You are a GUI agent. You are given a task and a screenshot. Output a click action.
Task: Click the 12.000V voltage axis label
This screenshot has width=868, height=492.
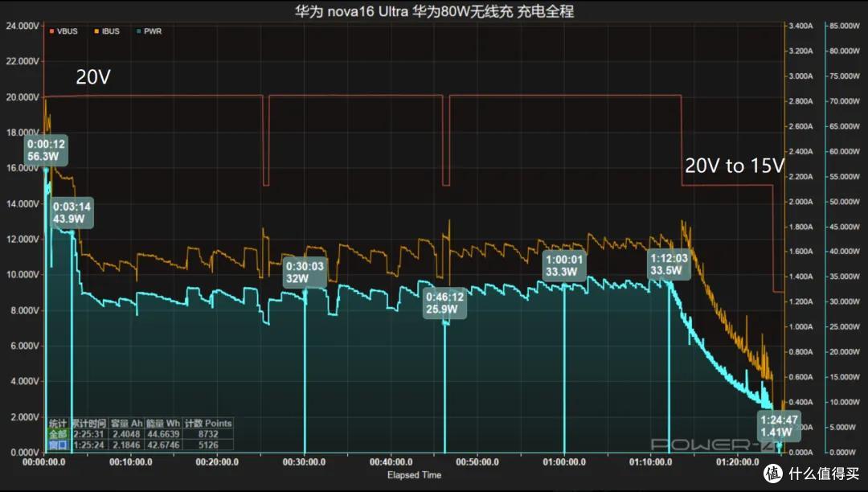click(x=23, y=239)
